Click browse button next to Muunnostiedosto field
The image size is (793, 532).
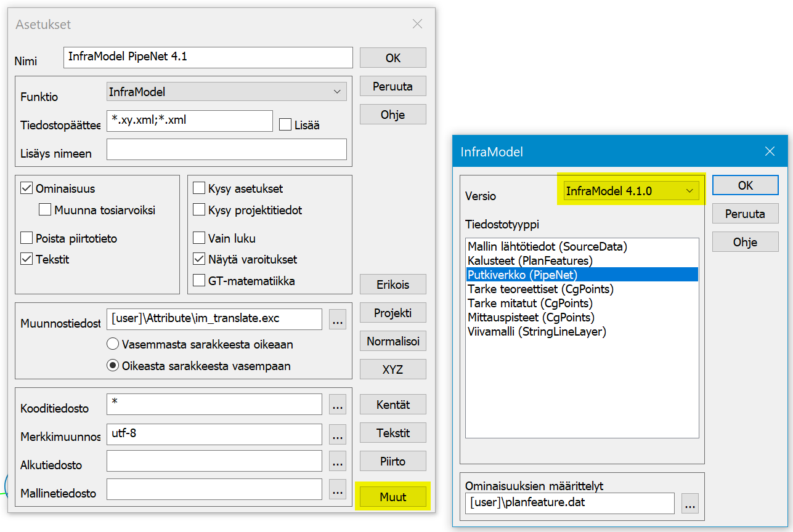337,320
